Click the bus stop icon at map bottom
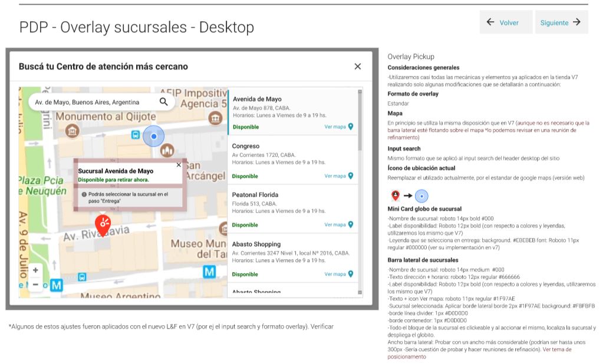Viewport: 603px width, 364px height. click(82, 277)
